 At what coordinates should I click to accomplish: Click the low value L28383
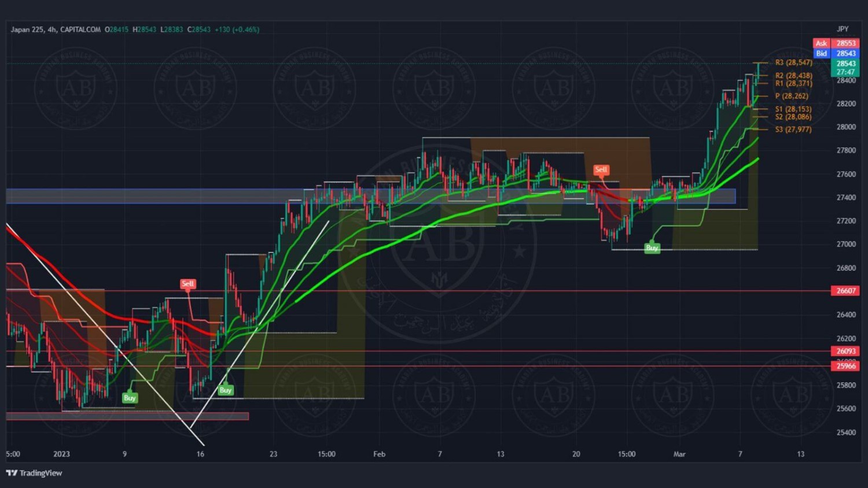pyautogui.click(x=172, y=29)
